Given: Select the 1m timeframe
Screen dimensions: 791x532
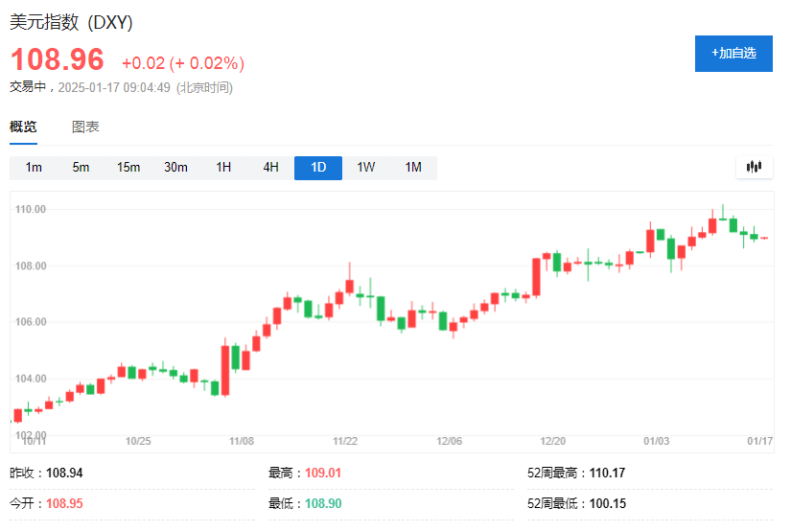Looking at the screenshot, I should tap(34, 168).
